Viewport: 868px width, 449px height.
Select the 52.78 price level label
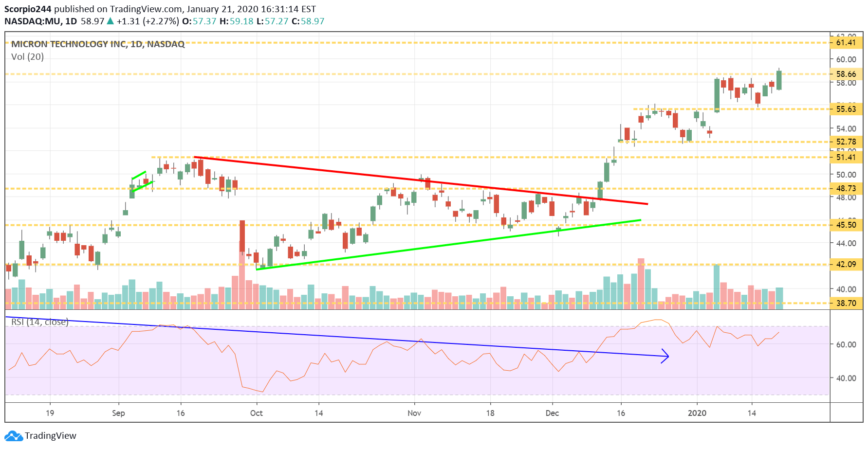(x=846, y=142)
